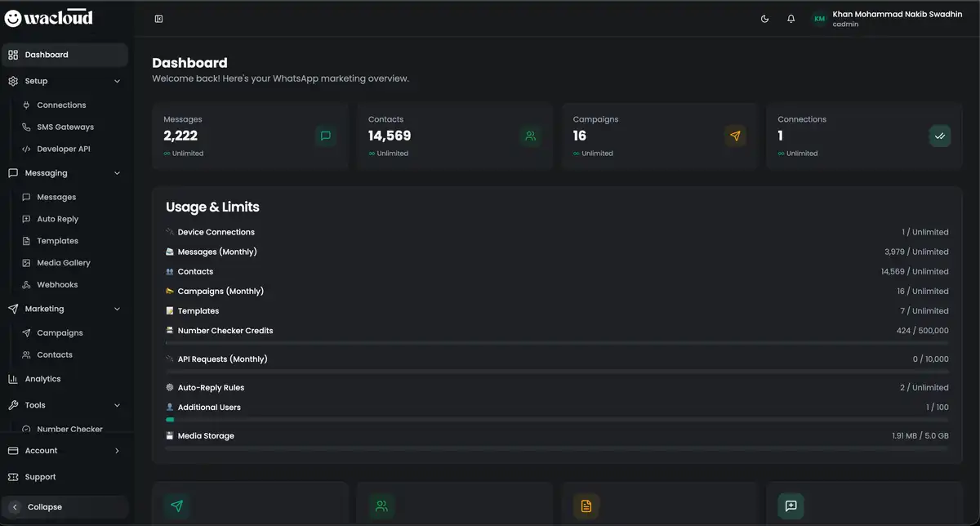This screenshot has height=526, width=980.
Task: Toggle dark mode with the moon icon
Action: (x=764, y=18)
